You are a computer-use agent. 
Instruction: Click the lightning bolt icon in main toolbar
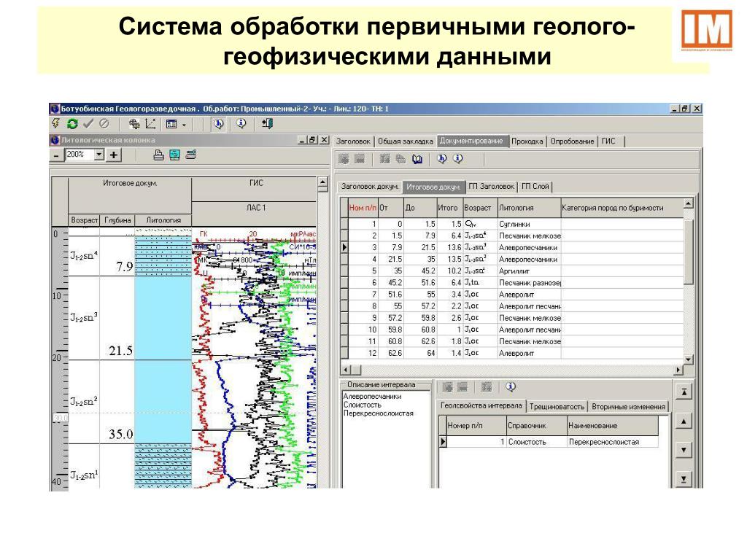tap(55, 124)
